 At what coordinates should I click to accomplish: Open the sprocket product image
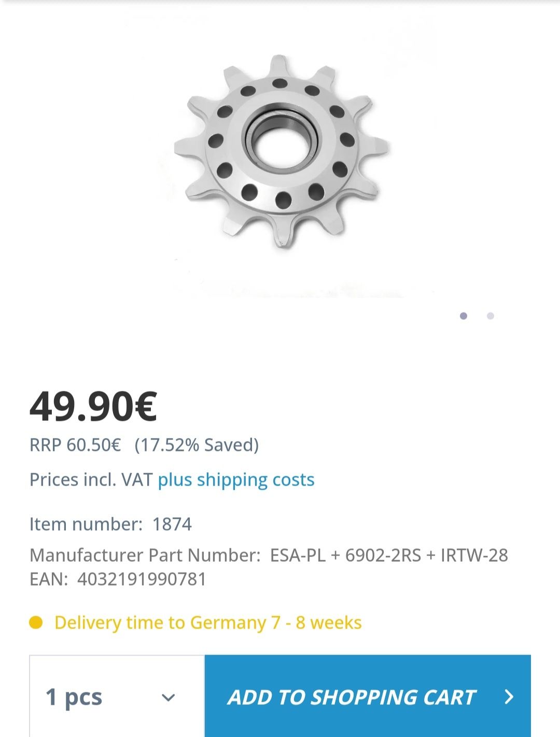[281, 151]
